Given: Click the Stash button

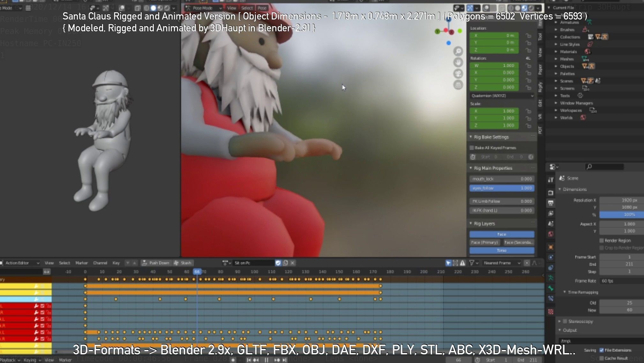Looking at the screenshot, I should [x=183, y=263].
